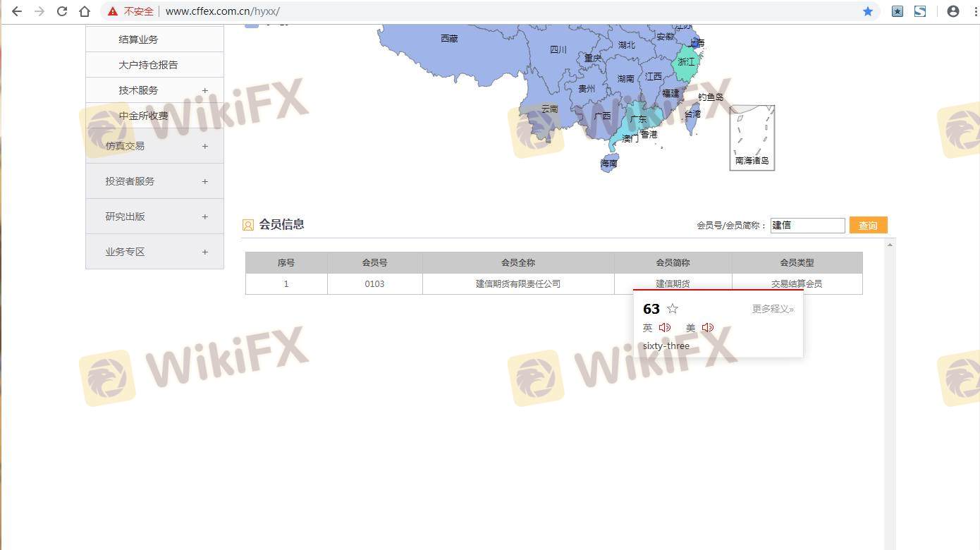Click the table's scrollbar up arrow
Screen dimensions: 980x550
(x=890, y=245)
